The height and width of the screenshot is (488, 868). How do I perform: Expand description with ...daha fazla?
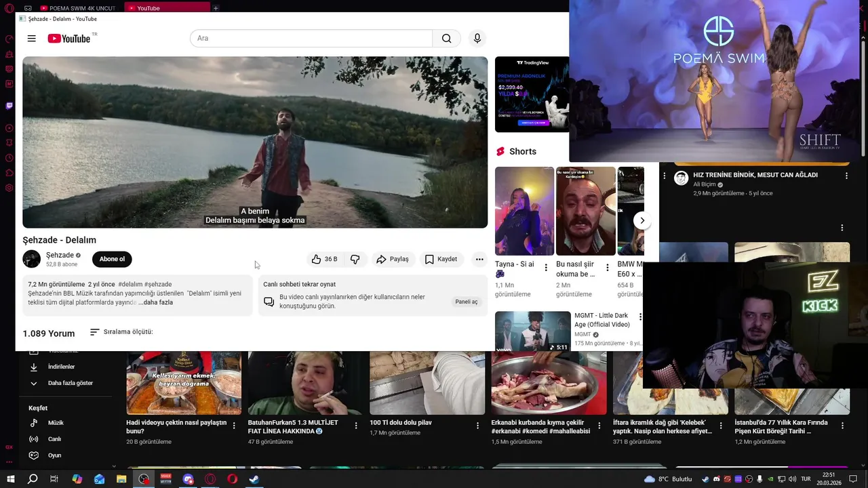point(155,302)
